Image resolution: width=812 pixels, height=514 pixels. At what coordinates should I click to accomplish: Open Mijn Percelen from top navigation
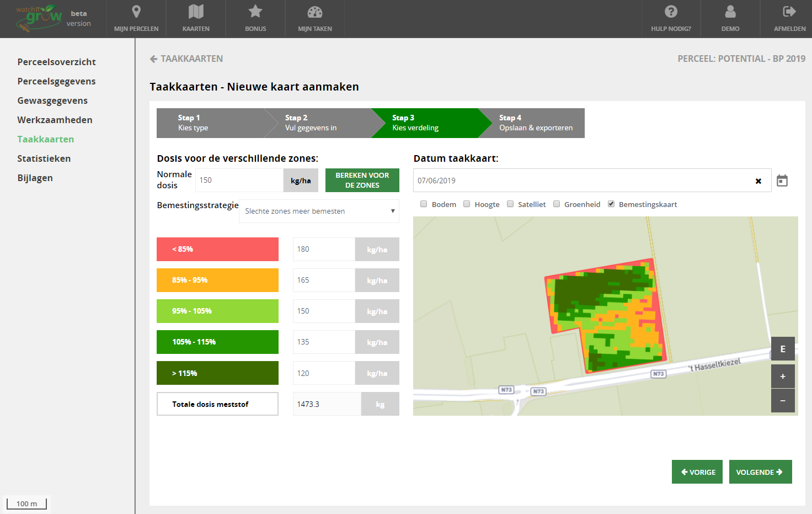pyautogui.click(x=136, y=19)
